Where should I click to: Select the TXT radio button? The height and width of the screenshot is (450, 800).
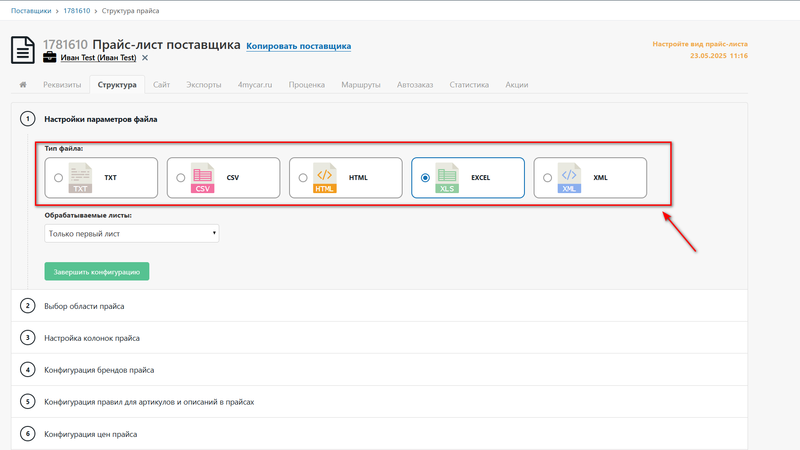[x=58, y=178]
